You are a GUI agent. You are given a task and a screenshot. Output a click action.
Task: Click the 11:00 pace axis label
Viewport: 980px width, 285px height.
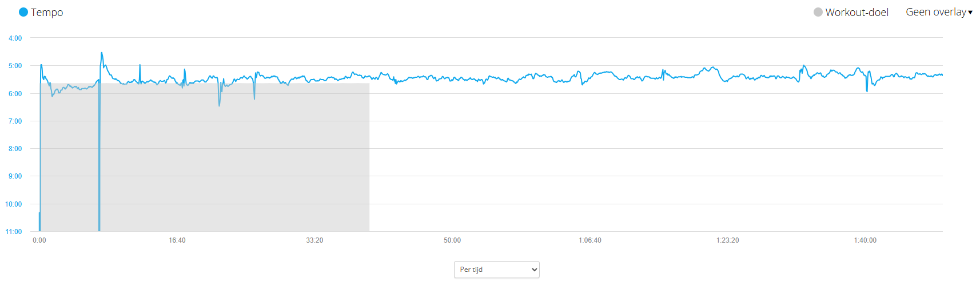[14, 232]
